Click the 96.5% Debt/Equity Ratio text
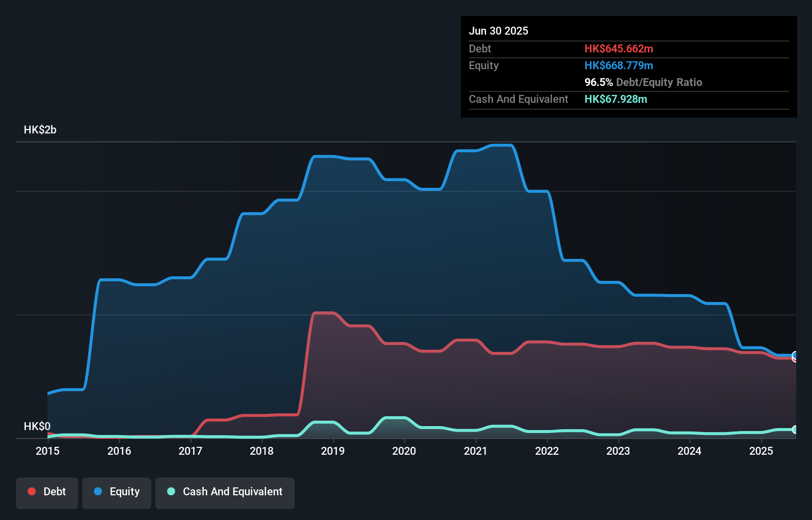The image size is (812, 520). (643, 82)
